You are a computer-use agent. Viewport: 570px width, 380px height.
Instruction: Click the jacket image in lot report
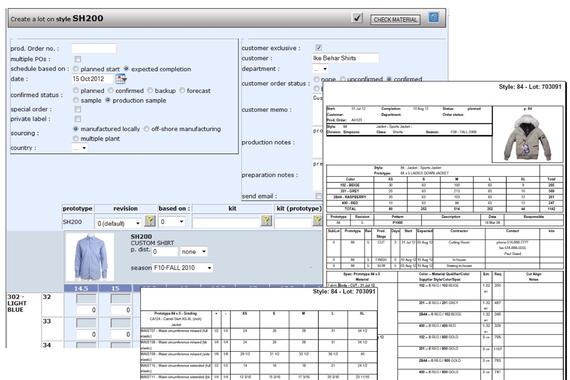[527, 137]
